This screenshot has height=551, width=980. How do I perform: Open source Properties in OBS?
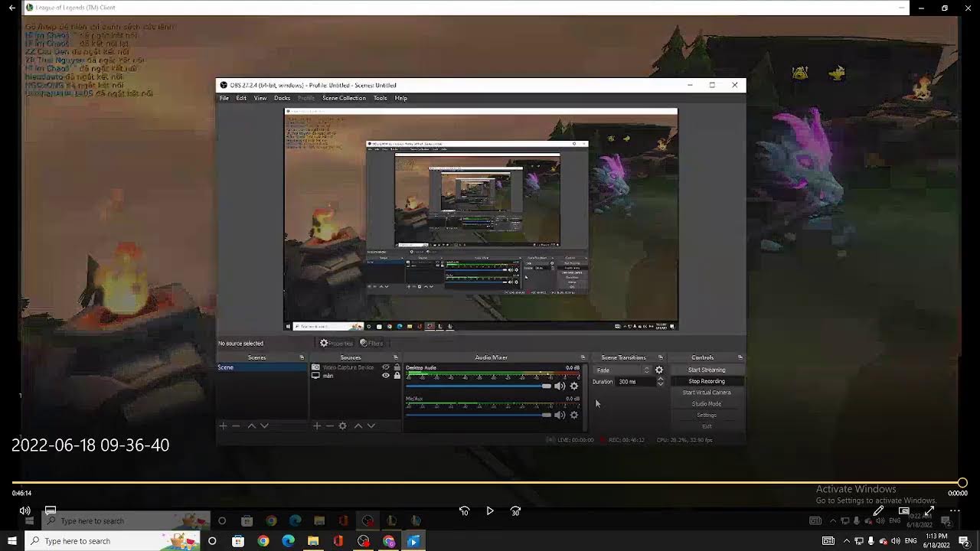(337, 344)
